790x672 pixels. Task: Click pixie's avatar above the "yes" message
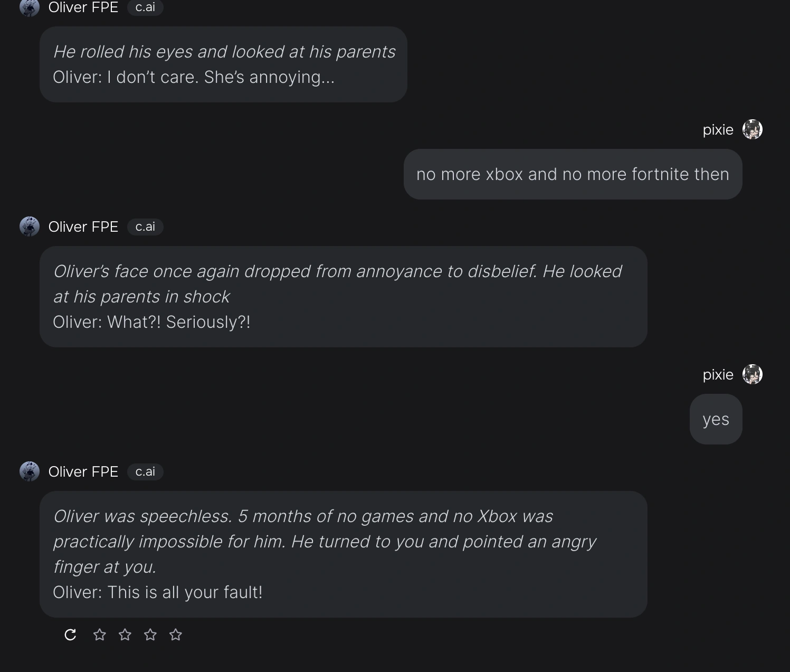point(752,374)
